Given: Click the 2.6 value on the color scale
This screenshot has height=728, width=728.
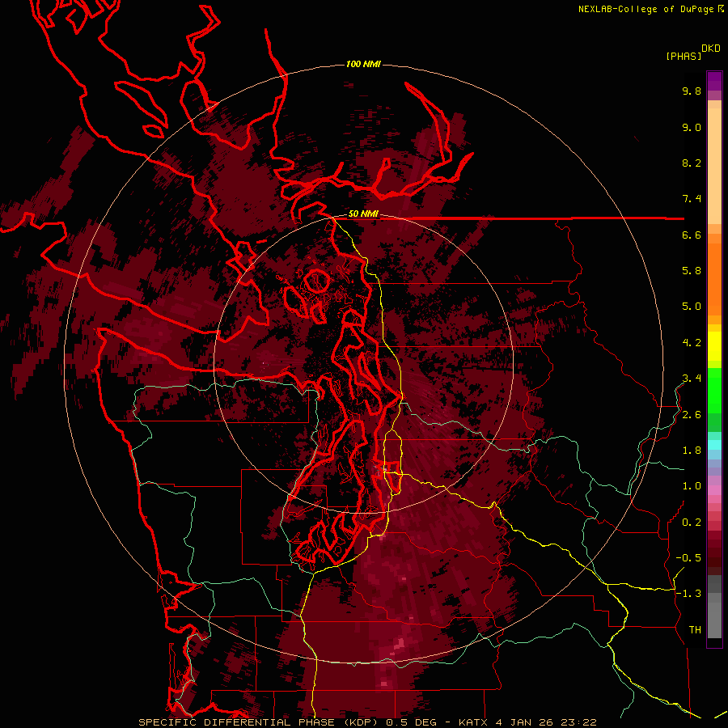Looking at the screenshot, I should pos(692,415).
